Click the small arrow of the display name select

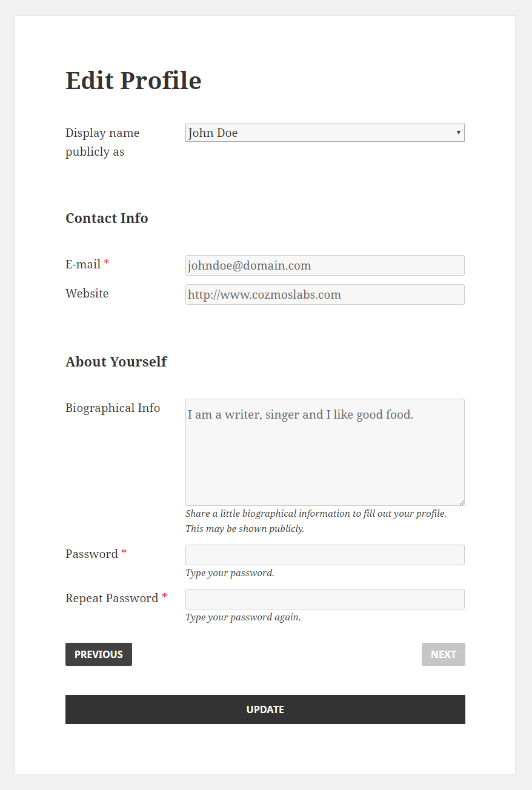point(458,133)
